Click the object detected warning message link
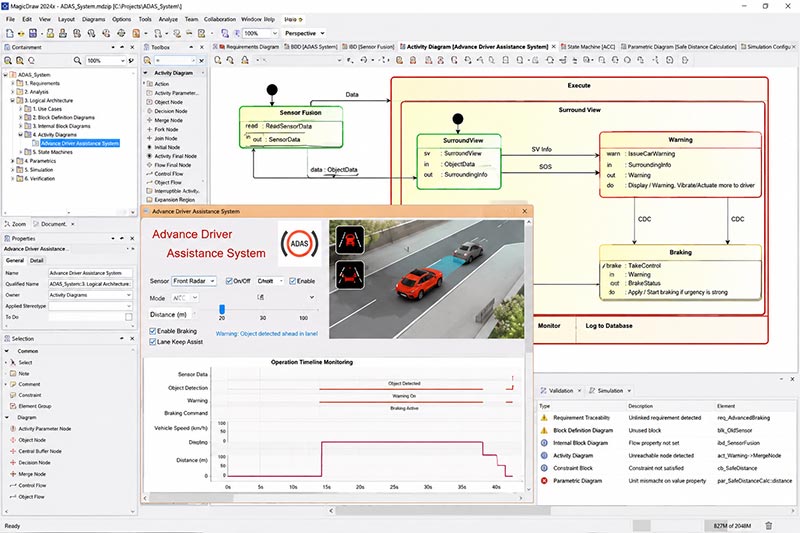The height and width of the screenshot is (533, 800). [266, 334]
